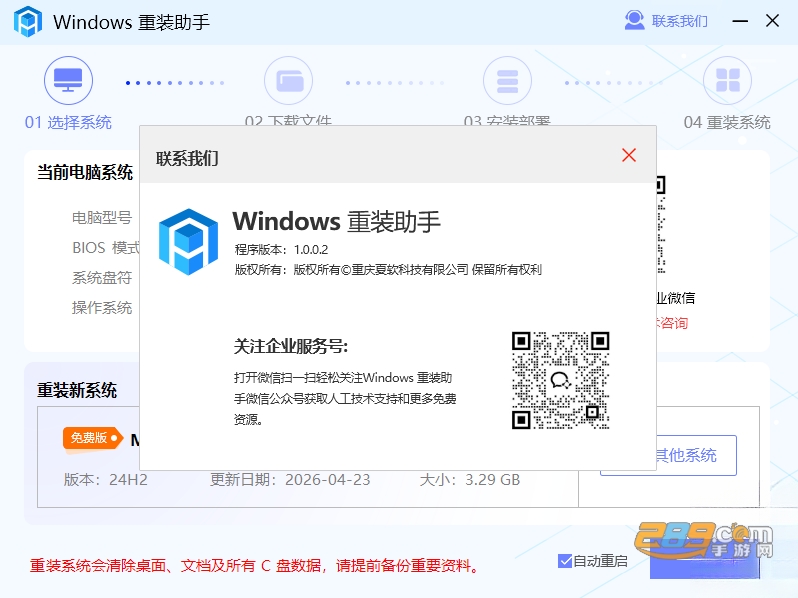Click the 04 重装系统 step label

[727, 122]
